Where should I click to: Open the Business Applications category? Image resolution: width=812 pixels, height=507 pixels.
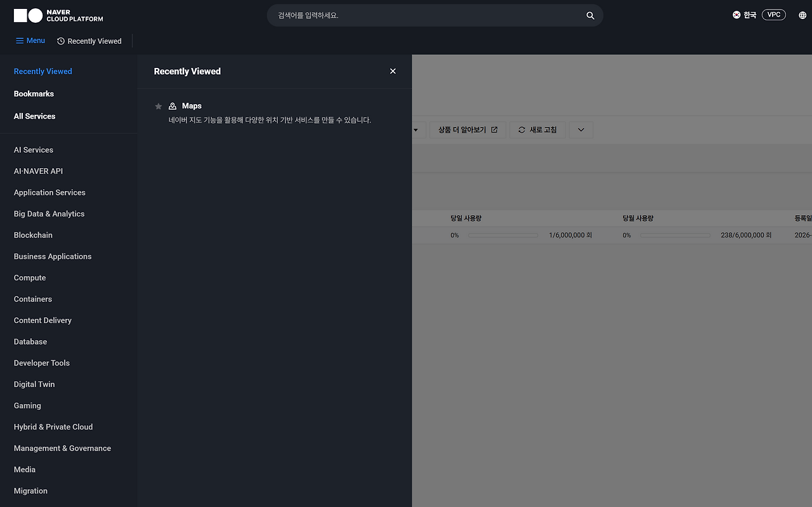click(x=53, y=256)
